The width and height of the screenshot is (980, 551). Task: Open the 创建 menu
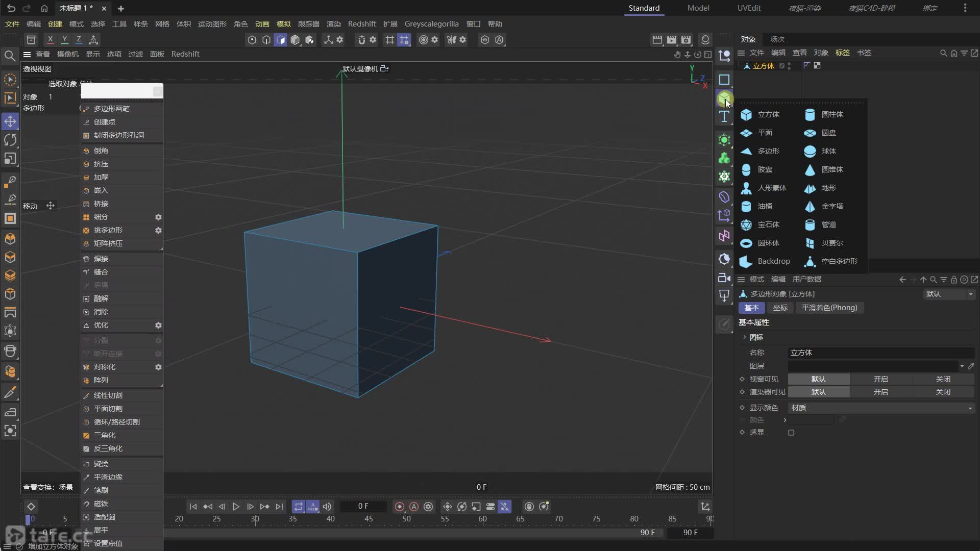click(x=55, y=24)
